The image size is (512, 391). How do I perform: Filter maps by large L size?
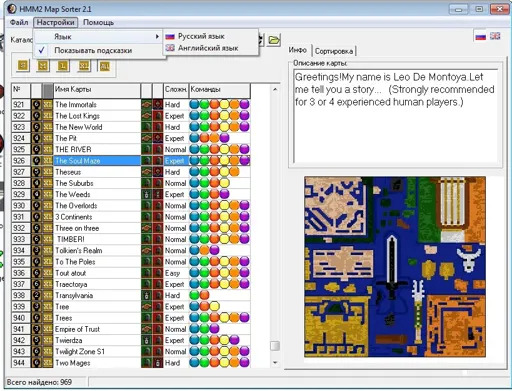[x=63, y=66]
